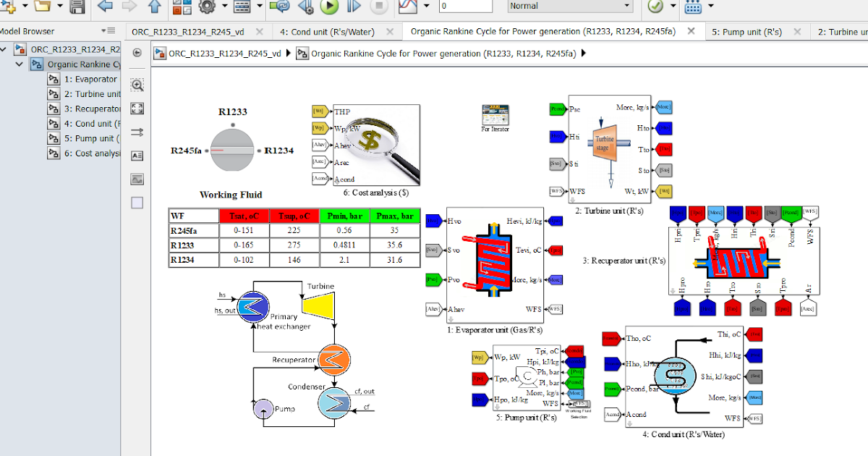The image size is (868, 456).
Task: Click the Step Forward simulation icon
Action: pos(353,7)
